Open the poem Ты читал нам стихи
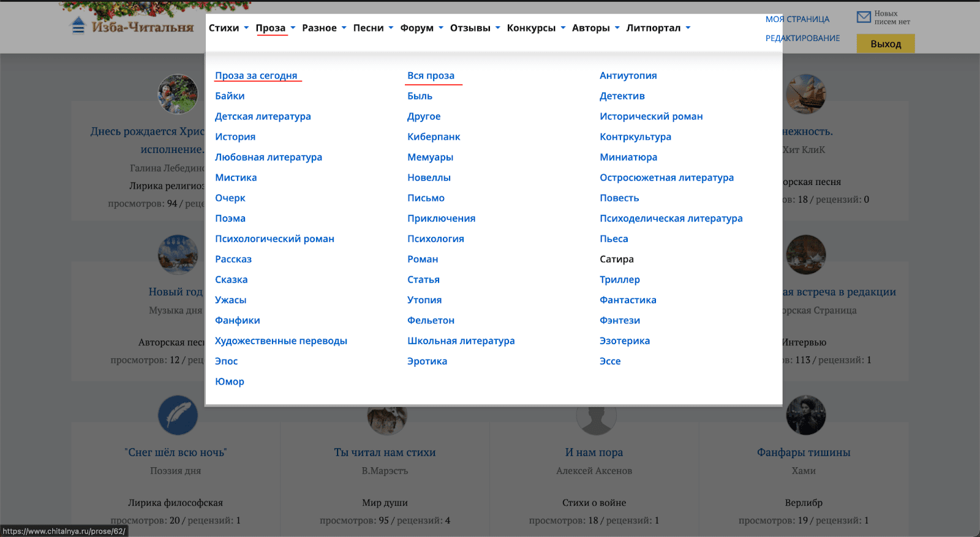Screen dimensions: 980x537 (x=385, y=453)
